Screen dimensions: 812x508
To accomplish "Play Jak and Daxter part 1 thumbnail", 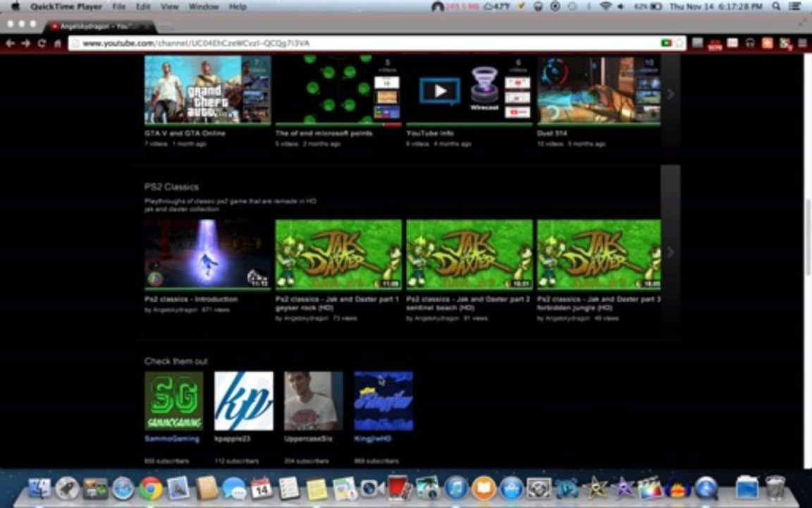I will [338, 254].
